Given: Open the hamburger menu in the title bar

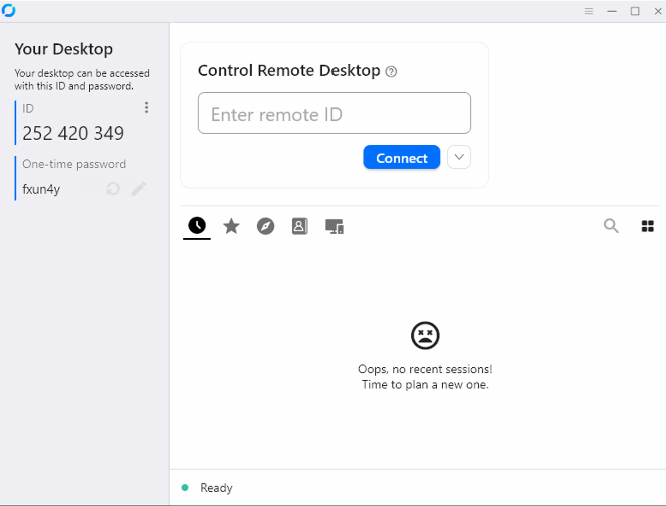Looking at the screenshot, I should [589, 11].
